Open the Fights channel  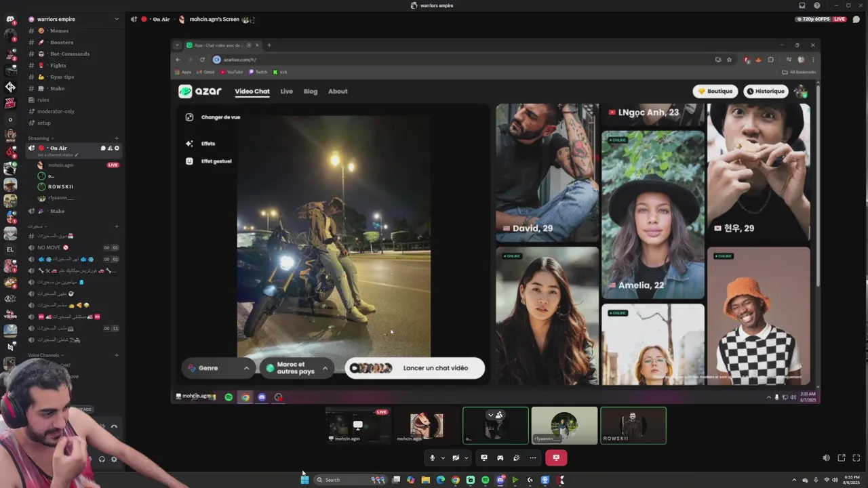tap(73, 65)
